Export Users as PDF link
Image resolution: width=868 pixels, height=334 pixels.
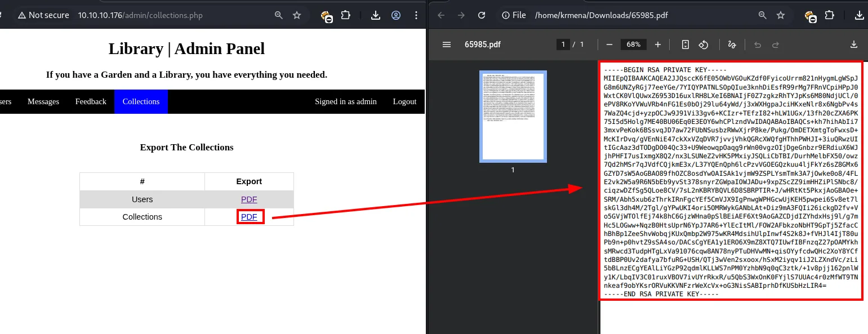(249, 199)
